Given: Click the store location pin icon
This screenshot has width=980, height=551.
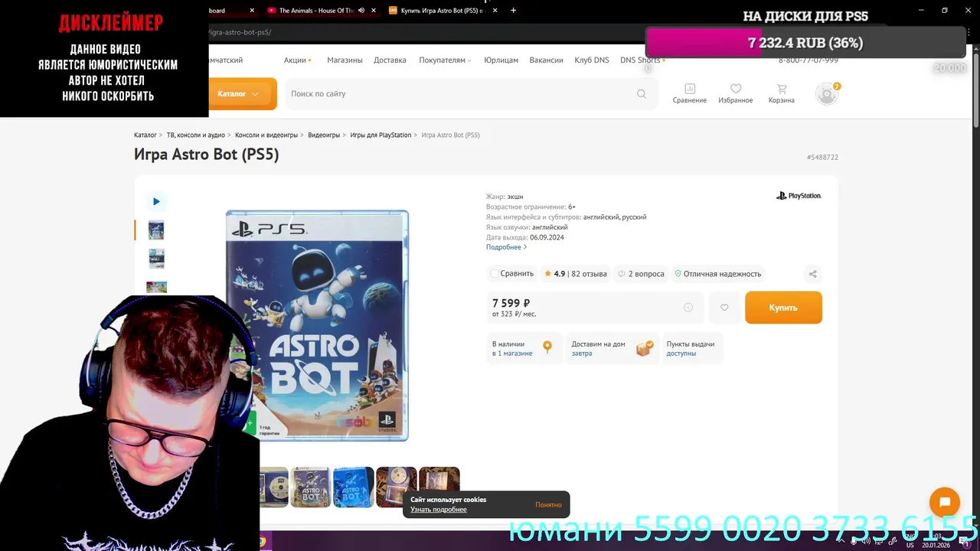Looking at the screenshot, I should coord(547,347).
